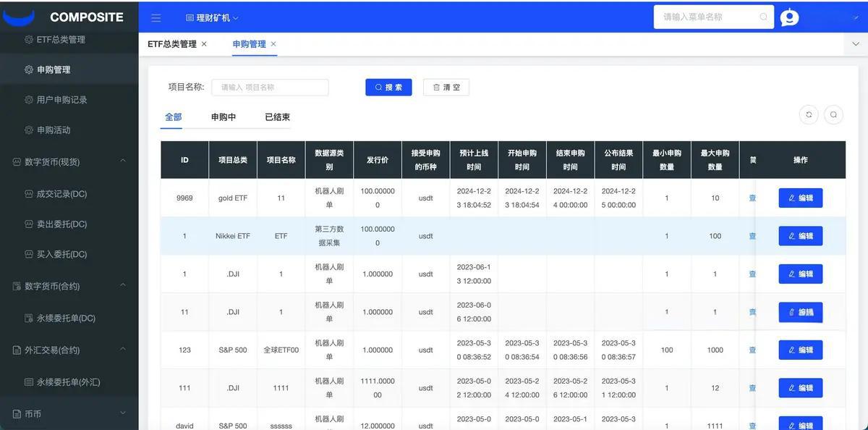Viewport: 868px width, 430px height.
Task: Collapse the 数字货币(现货) sidebar group
Action: click(x=69, y=161)
